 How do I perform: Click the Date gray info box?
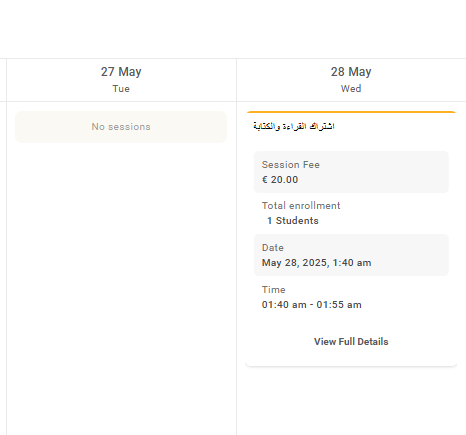351,255
